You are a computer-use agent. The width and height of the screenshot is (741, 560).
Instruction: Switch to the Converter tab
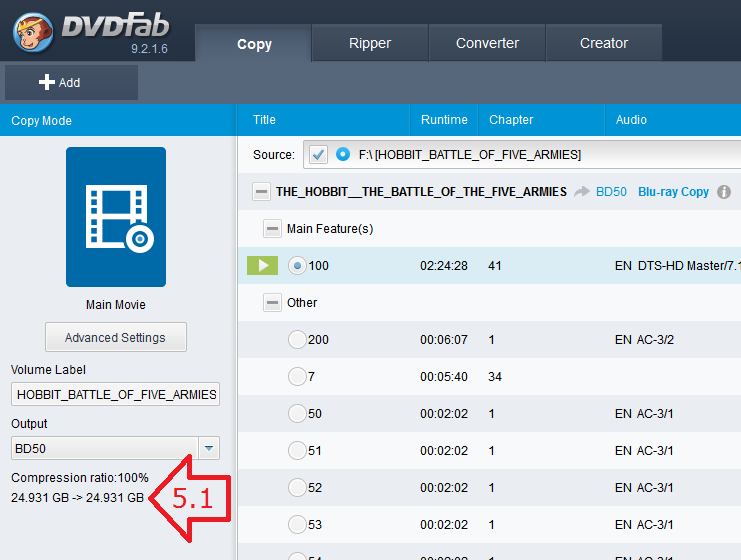[x=487, y=43]
